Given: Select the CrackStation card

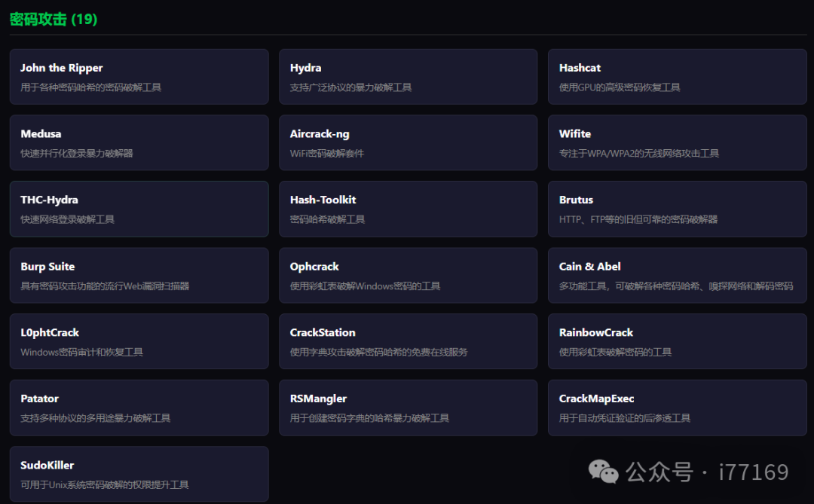Looking at the screenshot, I should click(408, 341).
